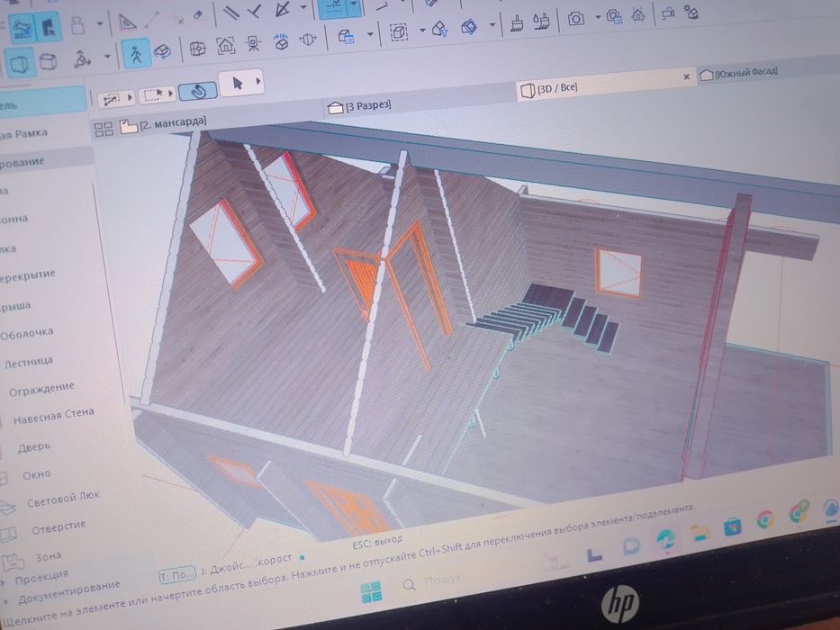Image resolution: width=840 pixels, height=630 pixels.
Task: Toggle the blue magnet quick selection button
Action: [x=197, y=91]
